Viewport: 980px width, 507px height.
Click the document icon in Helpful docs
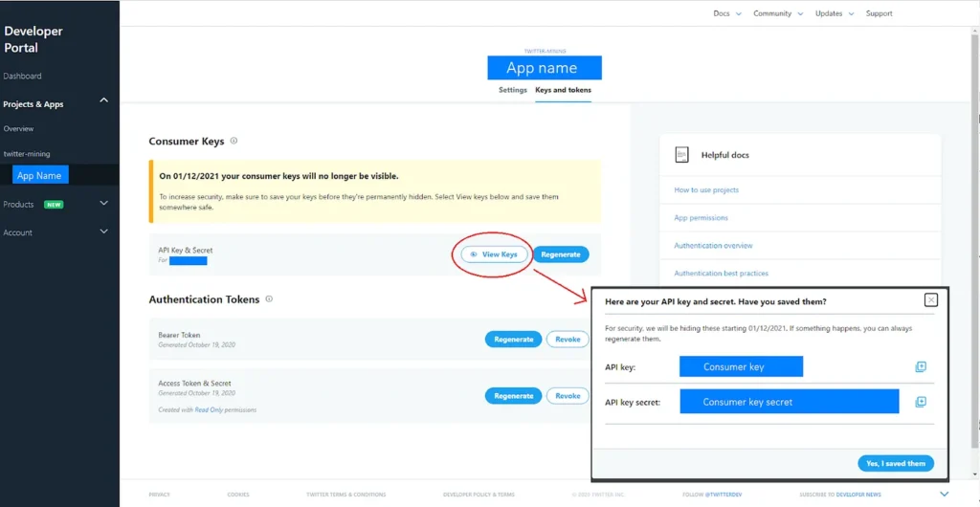[681, 155]
